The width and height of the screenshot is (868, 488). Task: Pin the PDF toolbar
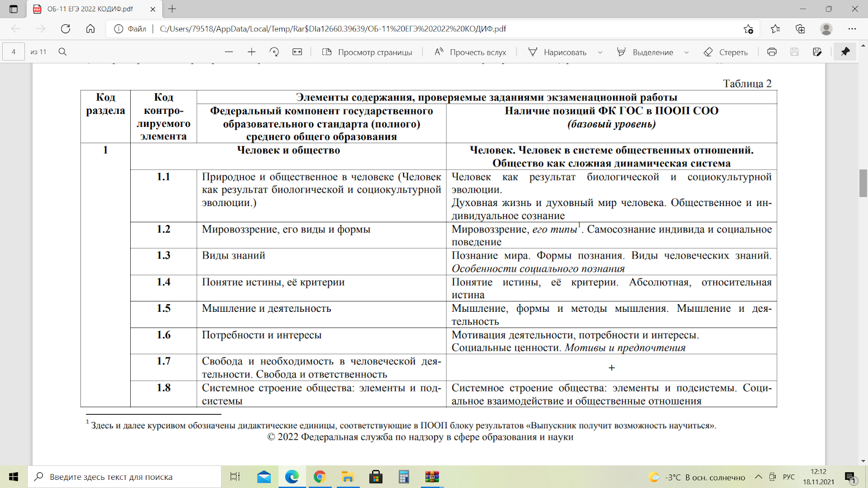click(845, 52)
